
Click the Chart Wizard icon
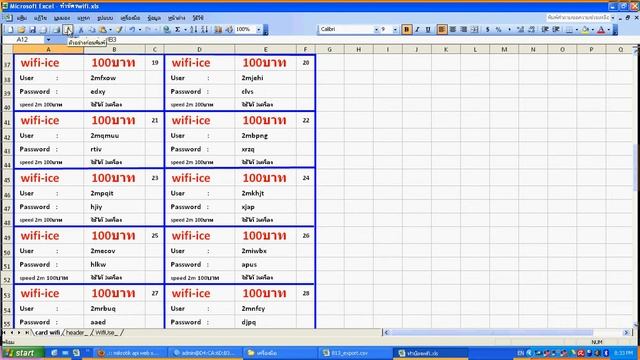click(x=218, y=29)
